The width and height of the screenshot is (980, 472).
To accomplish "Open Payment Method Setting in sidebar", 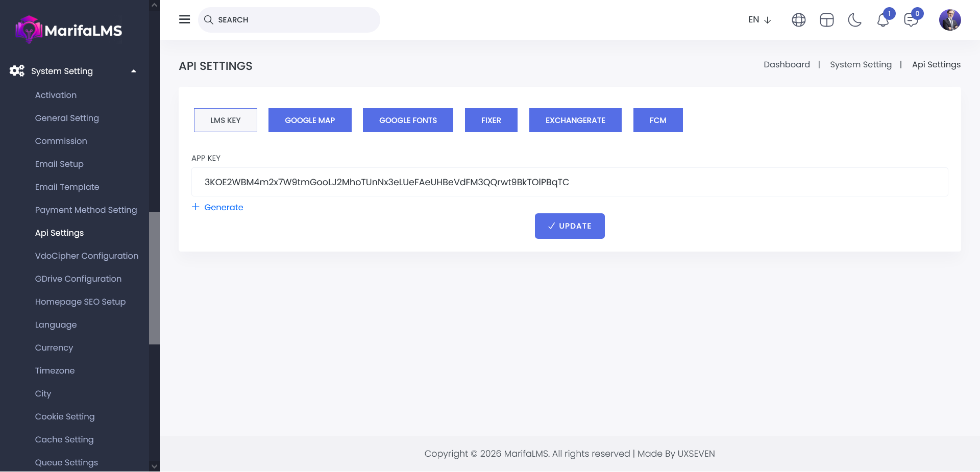I will click(x=86, y=210).
